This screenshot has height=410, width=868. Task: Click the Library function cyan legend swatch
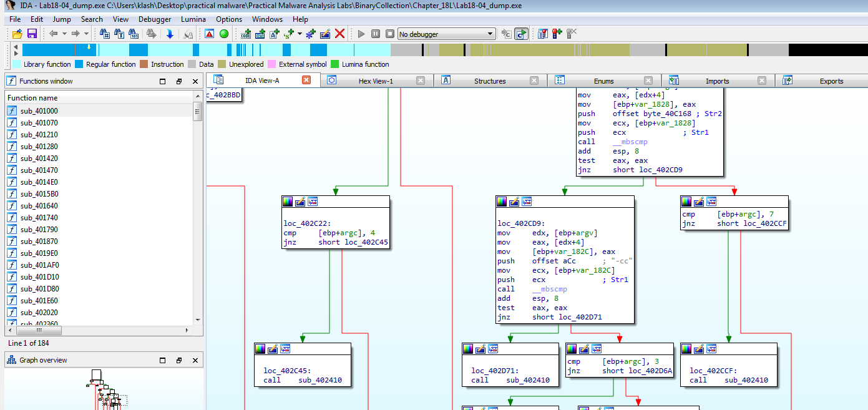[x=16, y=64]
